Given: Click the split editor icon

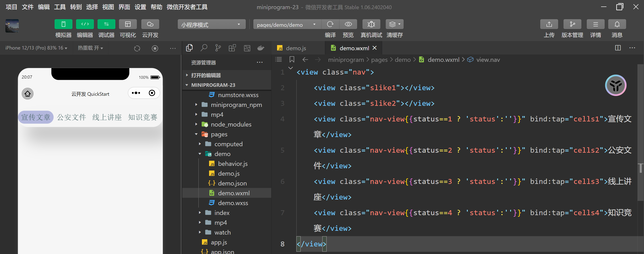Looking at the screenshot, I should (618, 48).
